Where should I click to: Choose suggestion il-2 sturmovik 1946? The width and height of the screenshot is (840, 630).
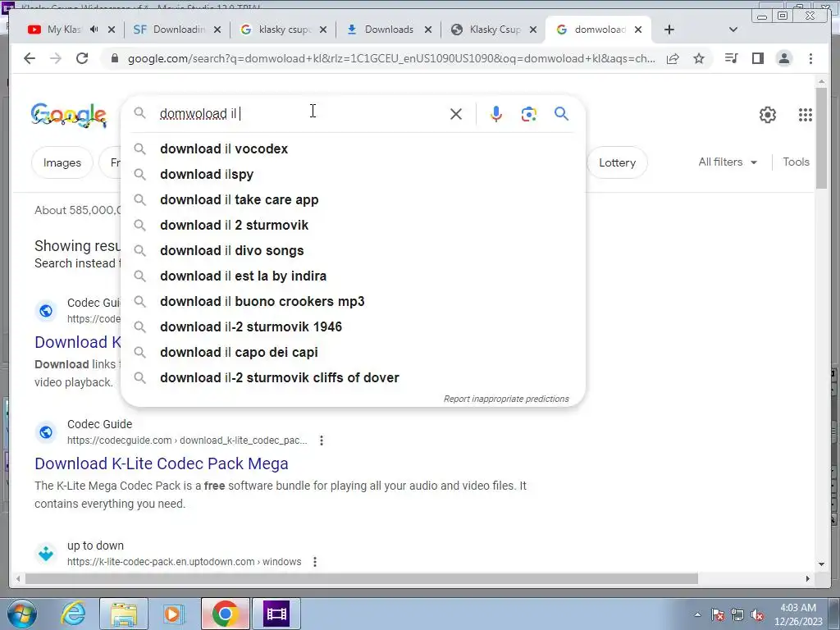pos(354,326)
